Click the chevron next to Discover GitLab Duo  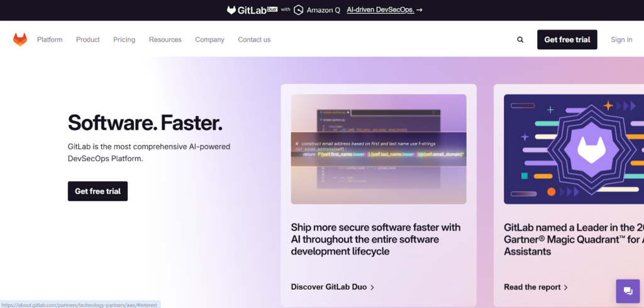coord(372,287)
